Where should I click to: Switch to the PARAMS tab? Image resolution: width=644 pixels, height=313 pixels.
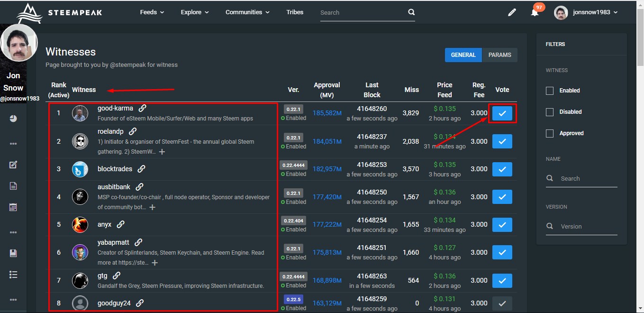tap(499, 55)
